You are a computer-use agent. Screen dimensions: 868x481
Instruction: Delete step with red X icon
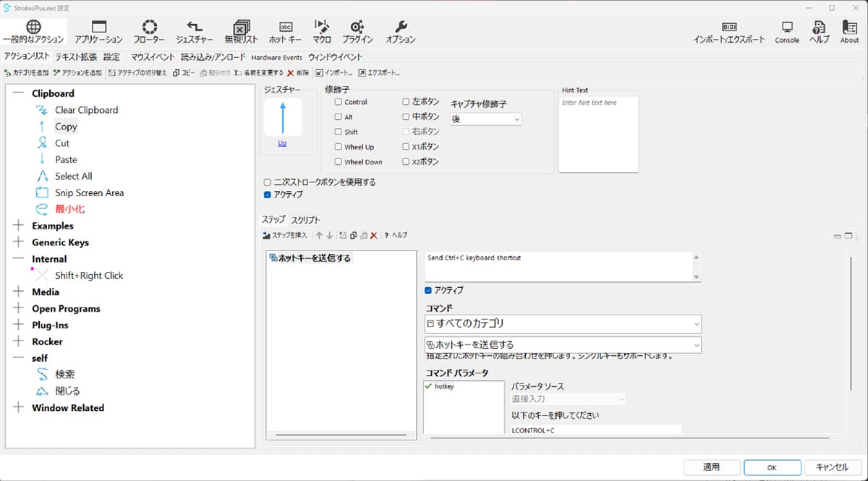click(373, 235)
